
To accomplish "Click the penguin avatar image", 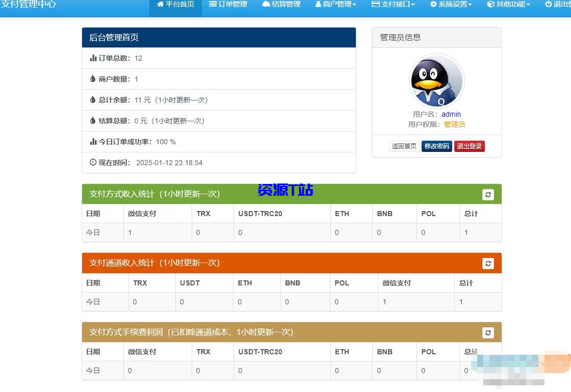I will 436,81.
